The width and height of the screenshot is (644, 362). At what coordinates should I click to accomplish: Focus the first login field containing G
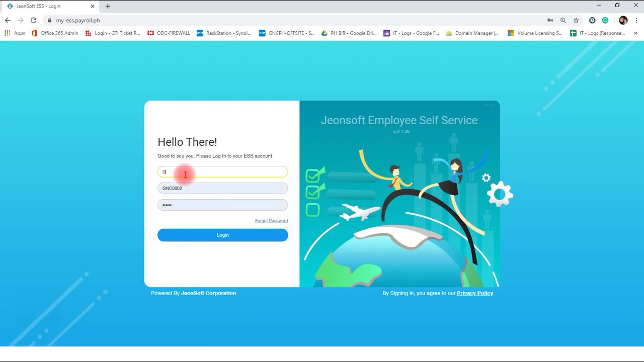222,172
